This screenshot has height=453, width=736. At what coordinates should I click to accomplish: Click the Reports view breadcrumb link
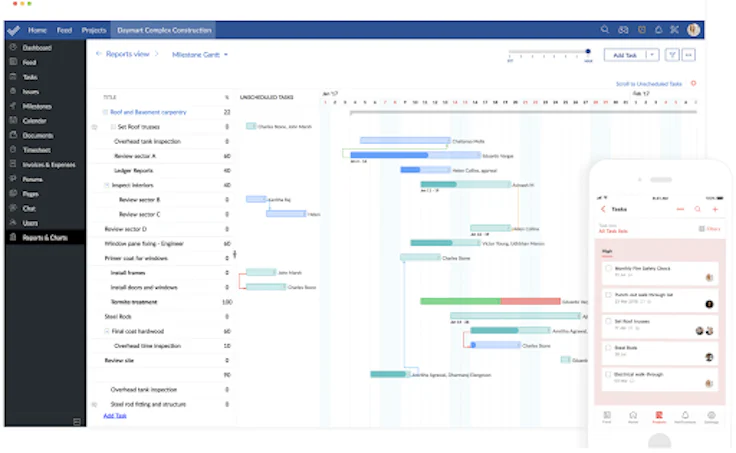tap(127, 54)
